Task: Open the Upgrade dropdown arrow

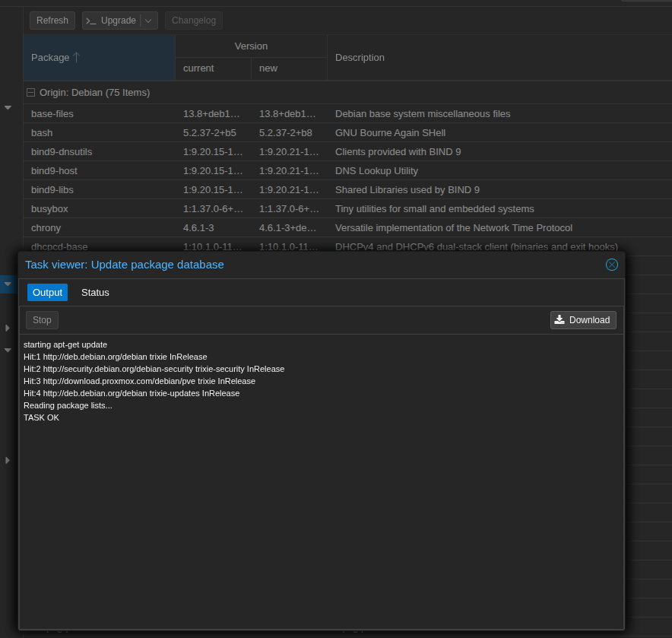Action: (148, 21)
